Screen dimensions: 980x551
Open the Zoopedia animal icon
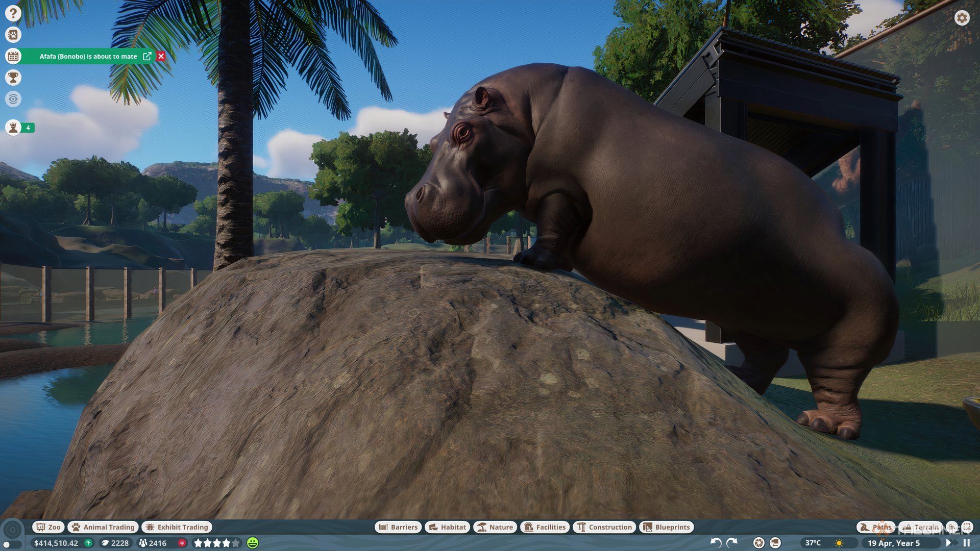(13, 35)
